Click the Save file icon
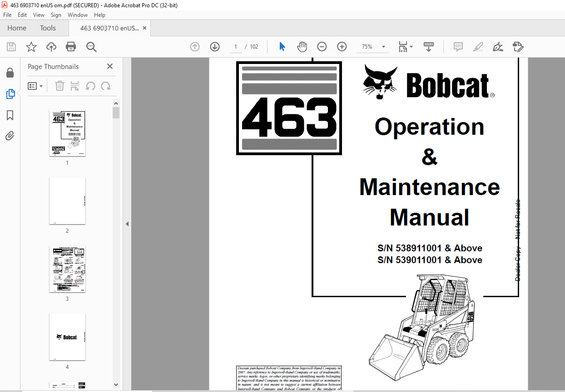Image resolution: width=565 pixels, height=392 pixels. point(11,47)
